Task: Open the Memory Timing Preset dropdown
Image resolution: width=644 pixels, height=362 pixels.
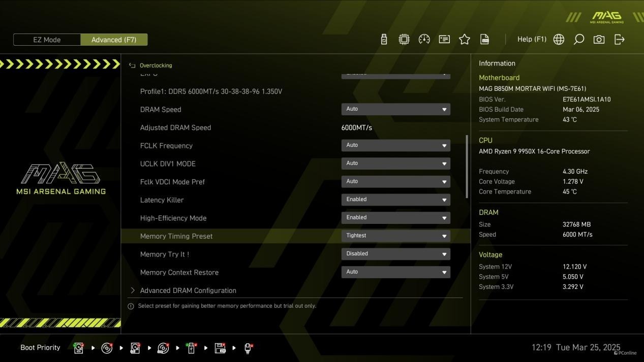Action: coord(395,236)
